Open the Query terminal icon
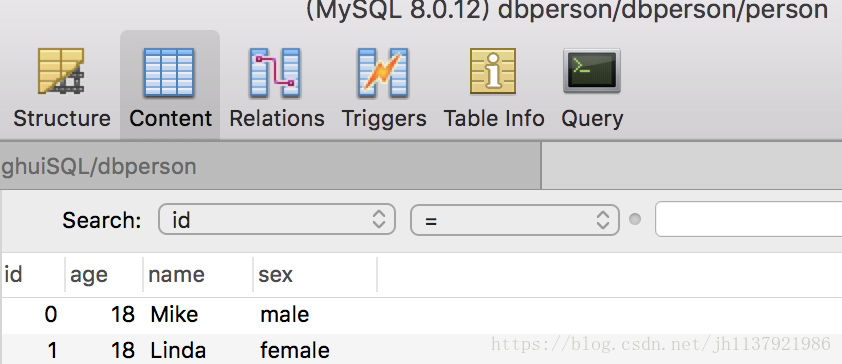Viewport: 842px width, 364px height. [592, 70]
